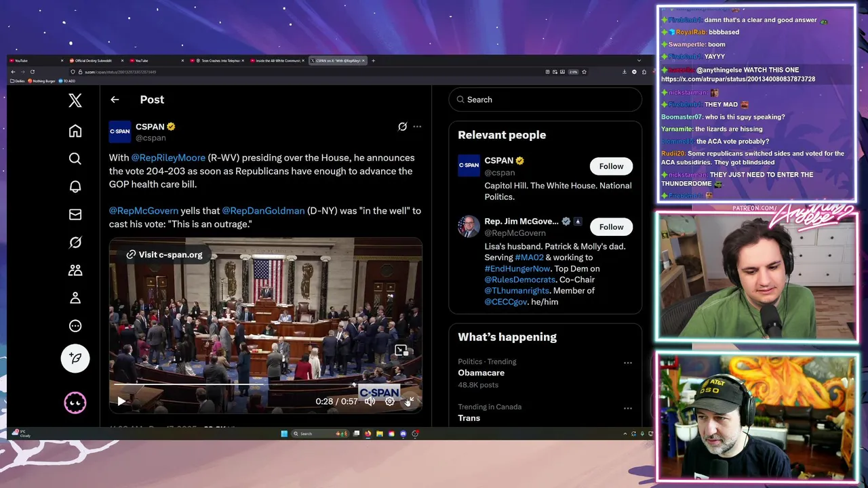The height and width of the screenshot is (488, 868).
Task: Open @CECCgov link in bio
Action: click(x=505, y=302)
